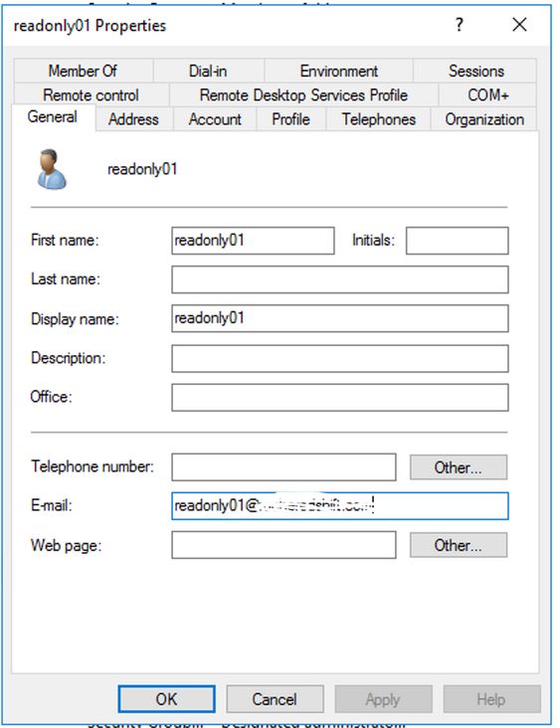
Task: Click the "Initials:" label
Action: (x=373, y=240)
